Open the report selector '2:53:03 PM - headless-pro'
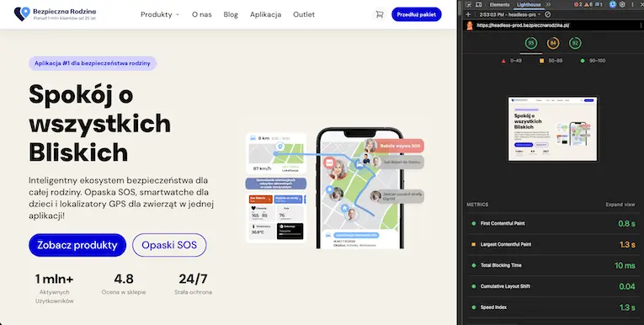Viewport: 644px width, 325px height. pyautogui.click(x=510, y=14)
